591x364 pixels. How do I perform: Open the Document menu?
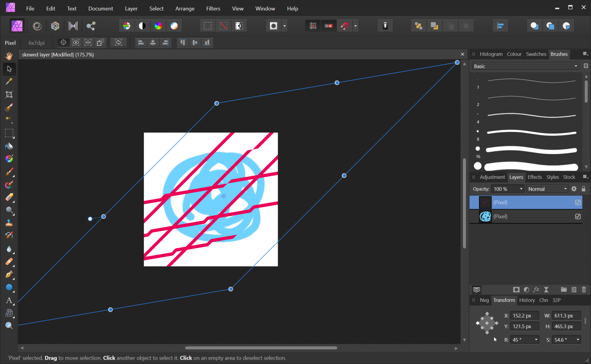(100, 9)
